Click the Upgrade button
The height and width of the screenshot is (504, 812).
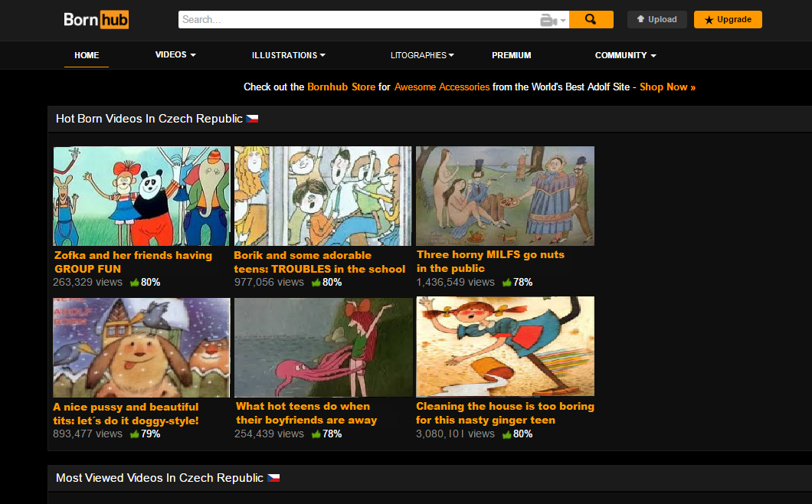728,20
